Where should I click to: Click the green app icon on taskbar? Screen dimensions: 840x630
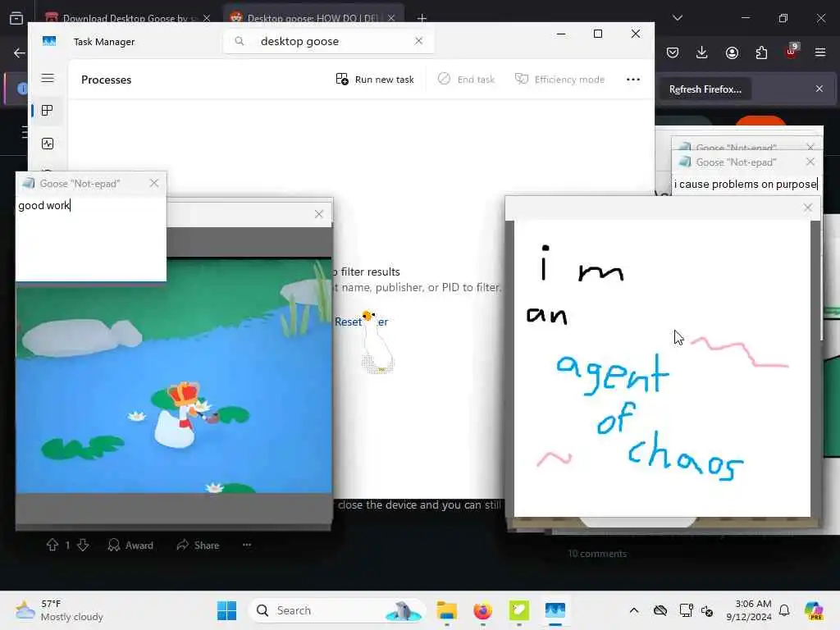point(518,610)
